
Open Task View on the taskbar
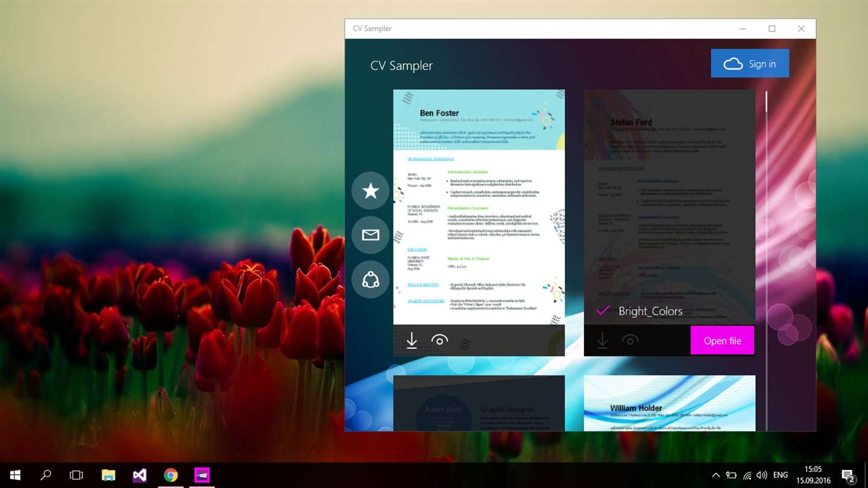point(76,475)
